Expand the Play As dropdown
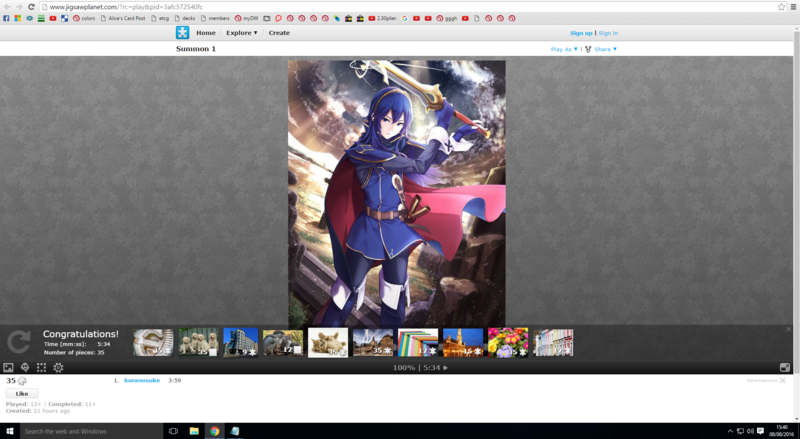800x439 pixels. (x=564, y=50)
